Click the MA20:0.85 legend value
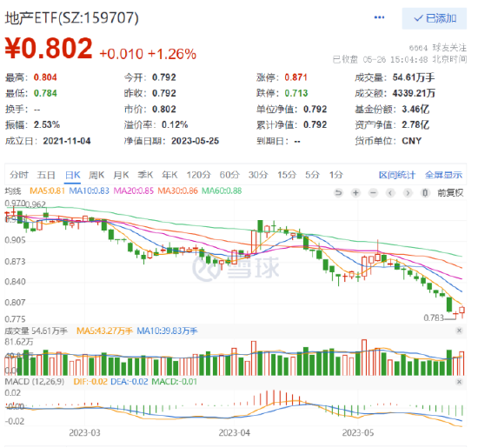Viewport: 478px width, 448px height. 134,191
